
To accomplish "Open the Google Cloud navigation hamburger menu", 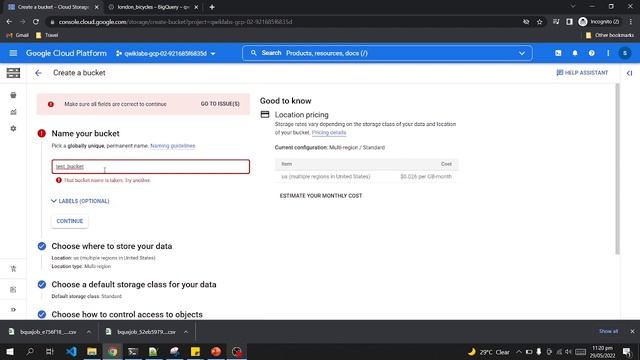I will (13, 53).
